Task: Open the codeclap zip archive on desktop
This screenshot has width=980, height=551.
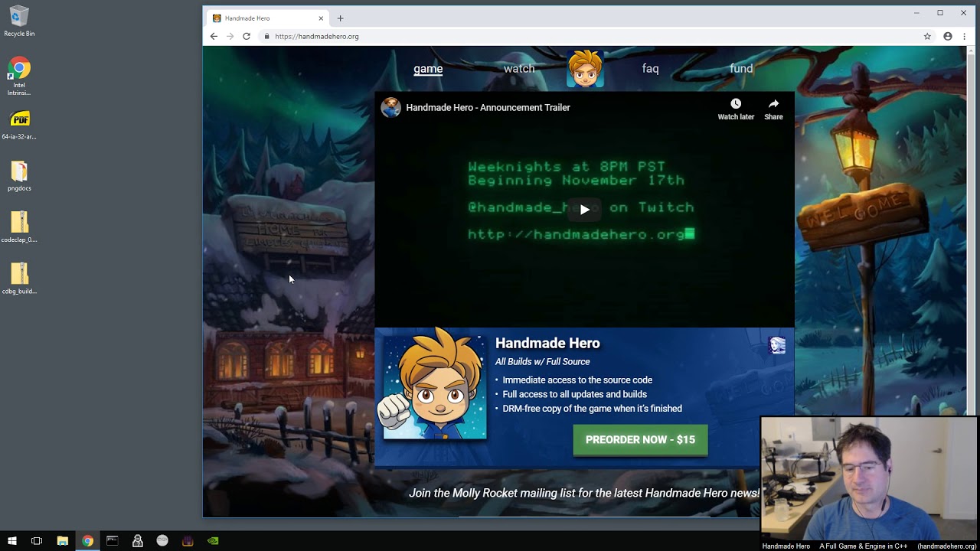Action: [19, 227]
